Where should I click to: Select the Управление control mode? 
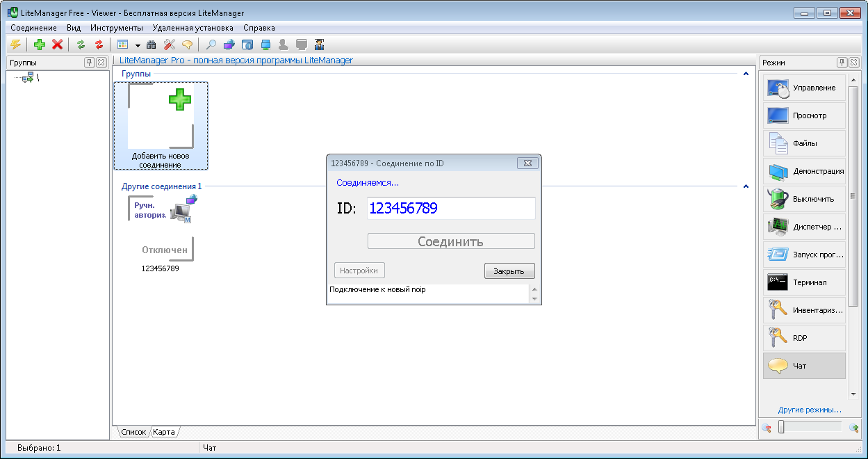point(805,88)
